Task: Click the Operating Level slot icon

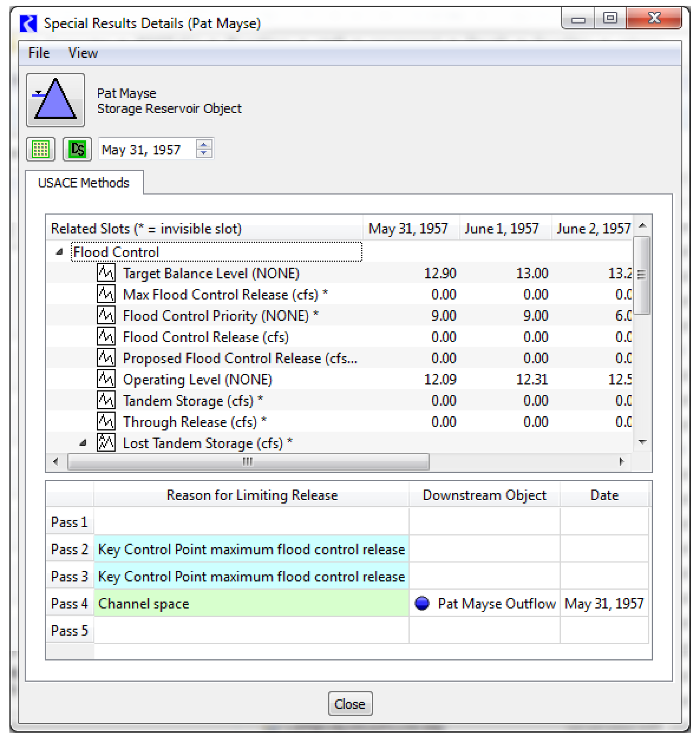Action: [x=106, y=379]
